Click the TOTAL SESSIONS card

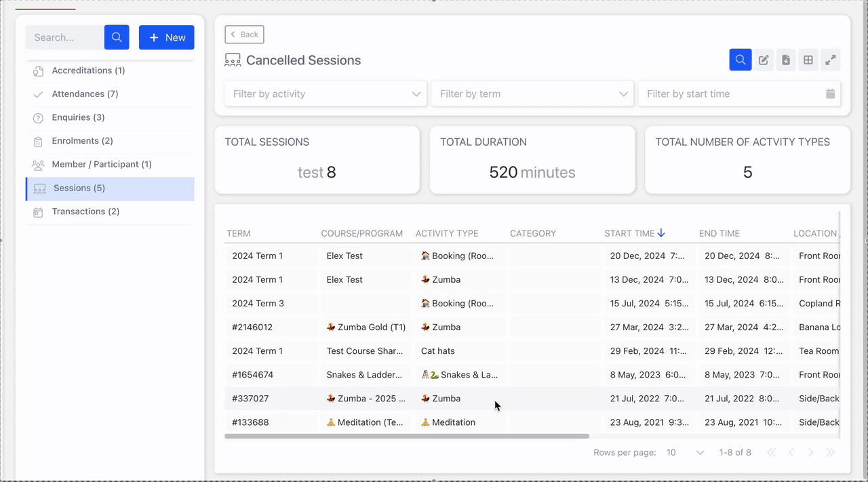coord(317,160)
